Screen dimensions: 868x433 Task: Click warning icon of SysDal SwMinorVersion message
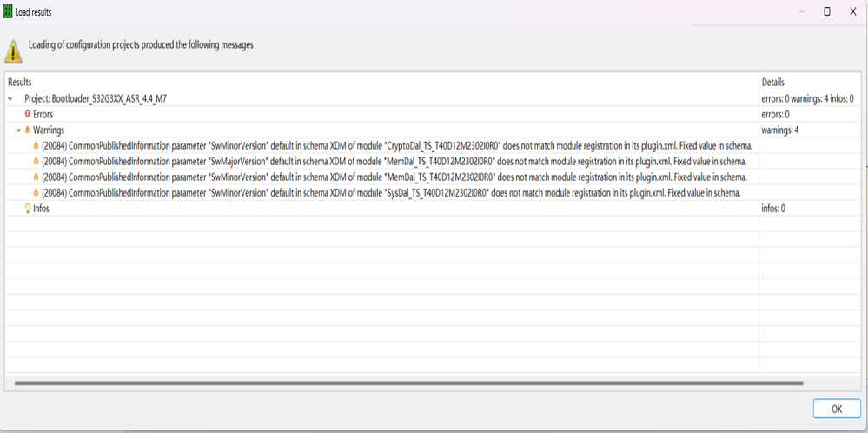point(36,193)
